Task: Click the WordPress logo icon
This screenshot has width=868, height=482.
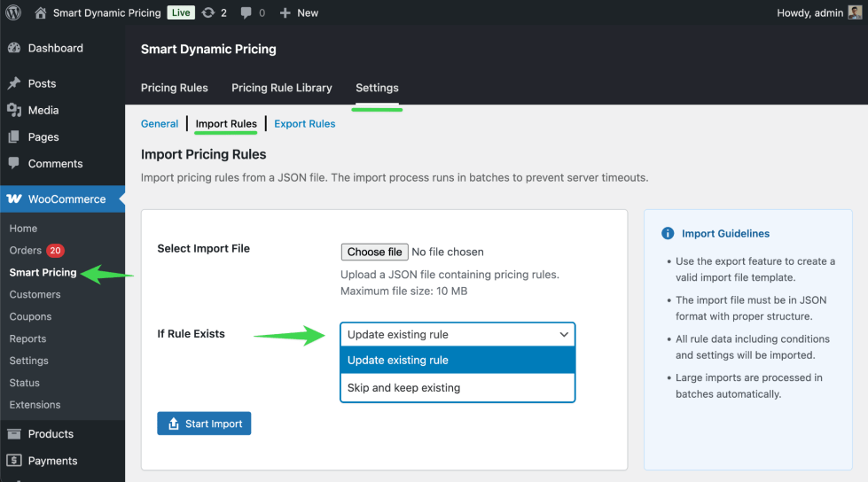Action: pyautogui.click(x=13, y=12)
